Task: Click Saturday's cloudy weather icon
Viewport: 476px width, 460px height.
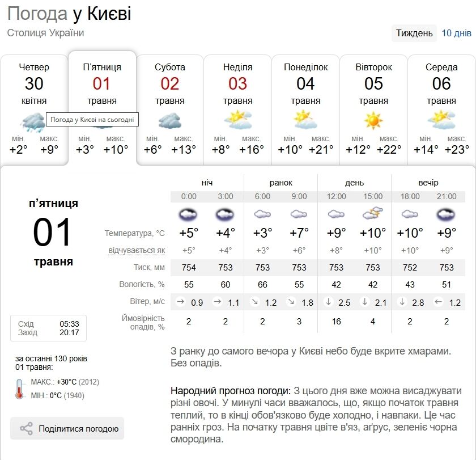Action: (x=170, y=121)
